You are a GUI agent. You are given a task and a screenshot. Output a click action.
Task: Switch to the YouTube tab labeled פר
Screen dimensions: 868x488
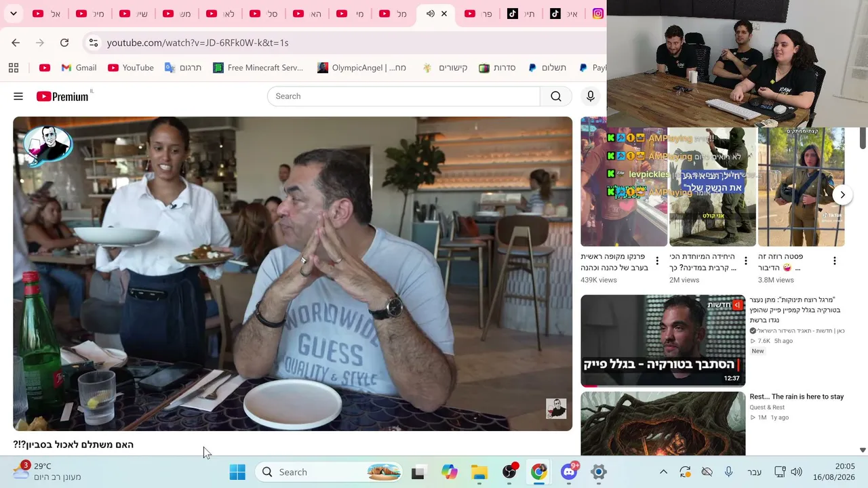point(478,14)
